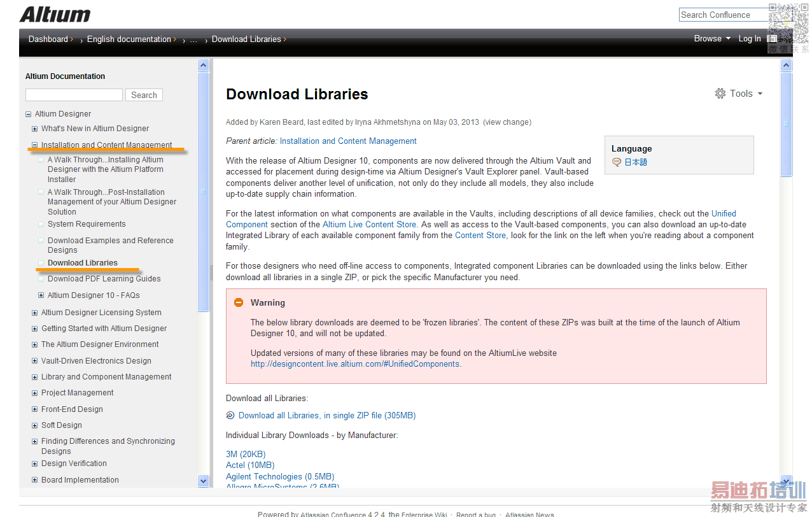Expand the Front-End Design node
The width and height of the screenshot is (812, 517).
[x=34, y=409]
